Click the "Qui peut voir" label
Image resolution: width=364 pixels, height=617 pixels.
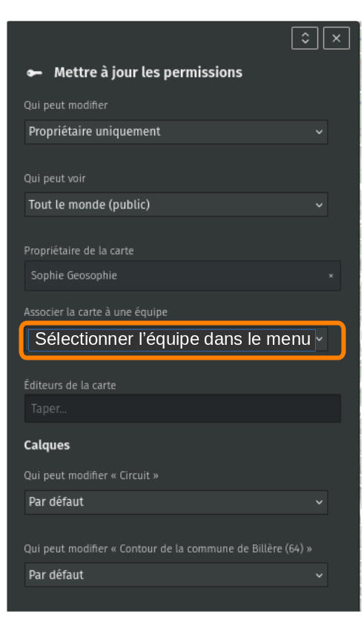click(x=55, y=178)
